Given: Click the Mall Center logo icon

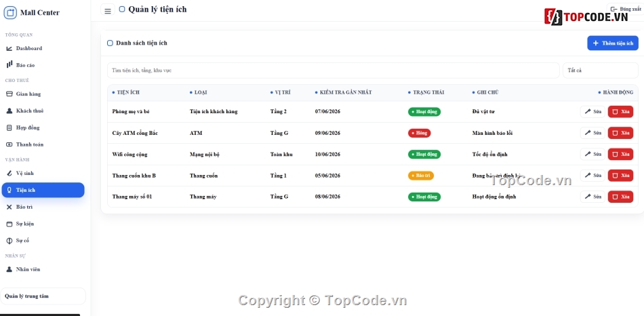Looking at the screenshot, I should coord(10,13).
